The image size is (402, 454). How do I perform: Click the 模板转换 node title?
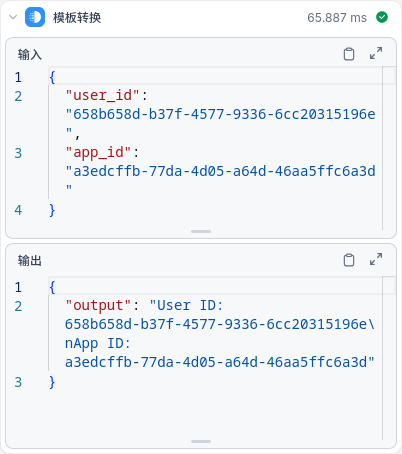(x=77, y=18)
